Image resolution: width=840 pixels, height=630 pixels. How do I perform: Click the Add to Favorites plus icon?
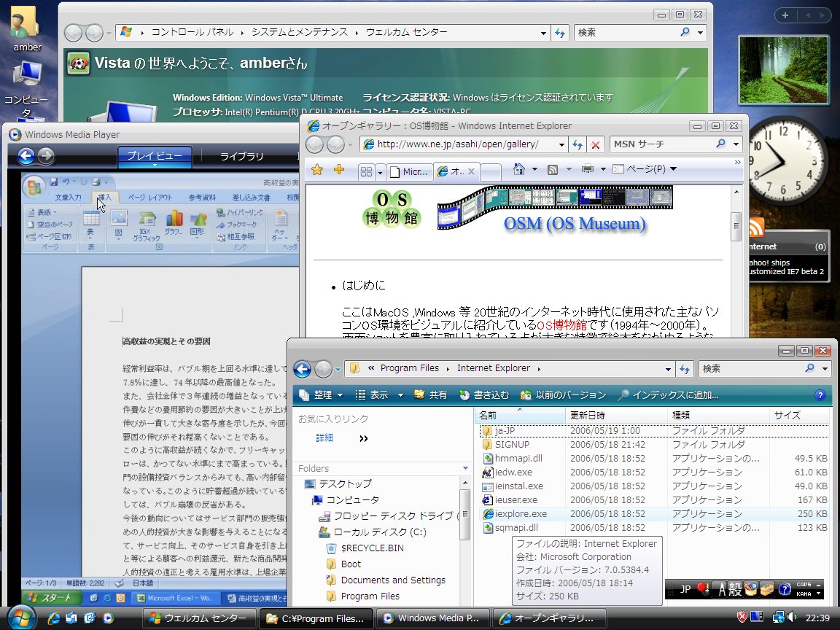click(338, 171)
